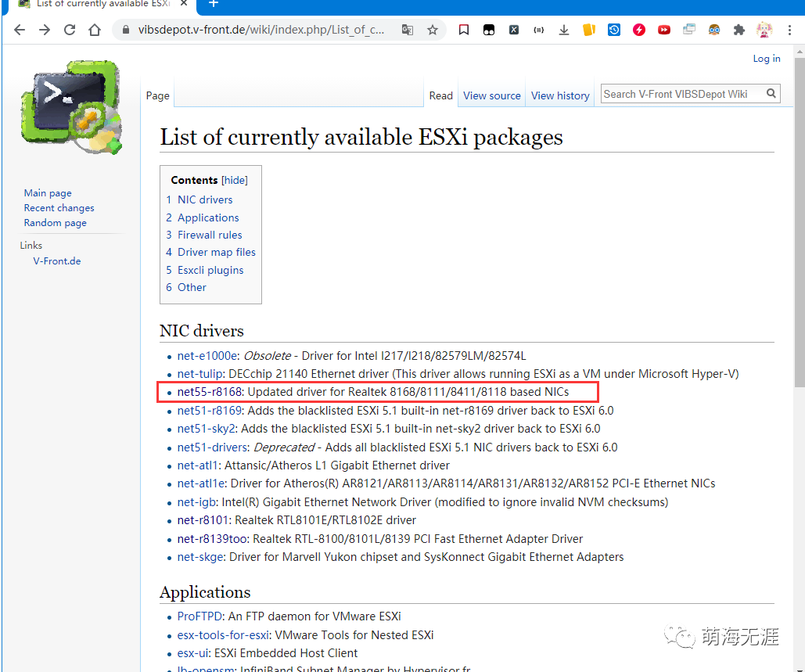Go back with the browser back arrow

coord(20,30)
